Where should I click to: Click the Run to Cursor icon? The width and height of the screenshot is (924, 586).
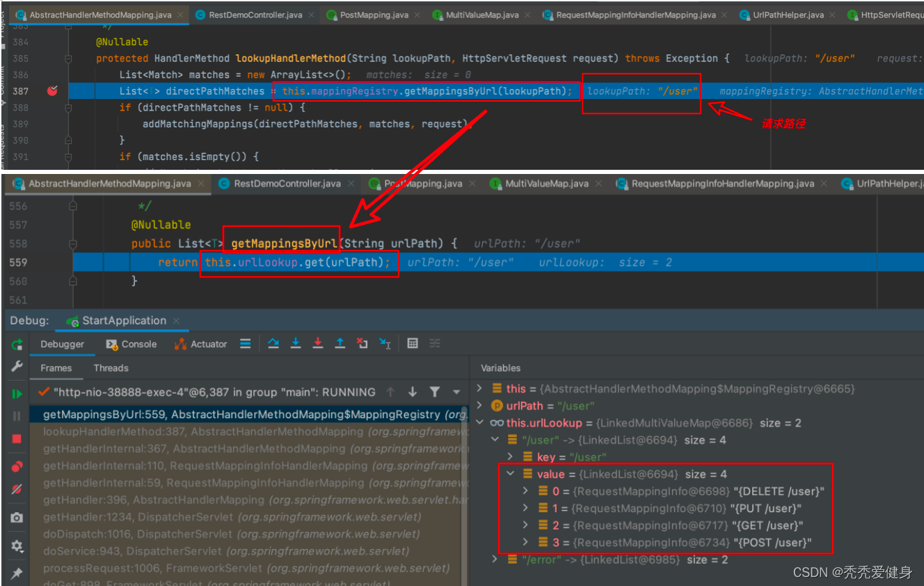(x=385, y=344)
